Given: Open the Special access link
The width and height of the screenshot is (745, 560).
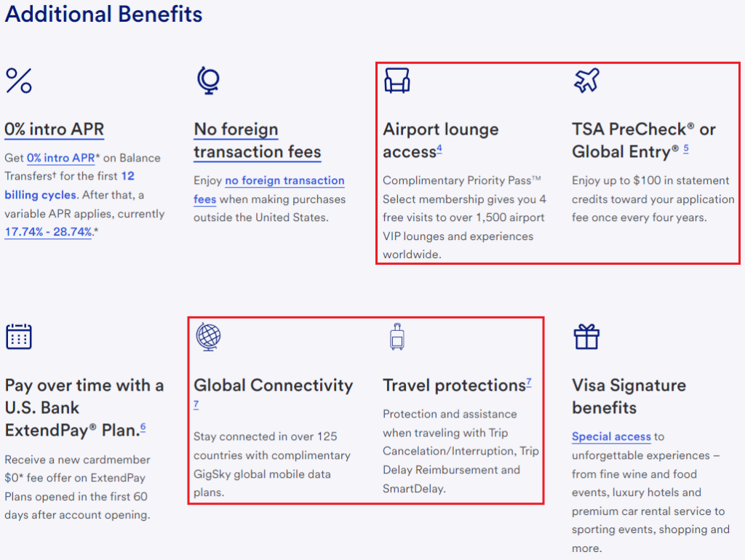Looking at the screenshot, I should coord(611,436).
